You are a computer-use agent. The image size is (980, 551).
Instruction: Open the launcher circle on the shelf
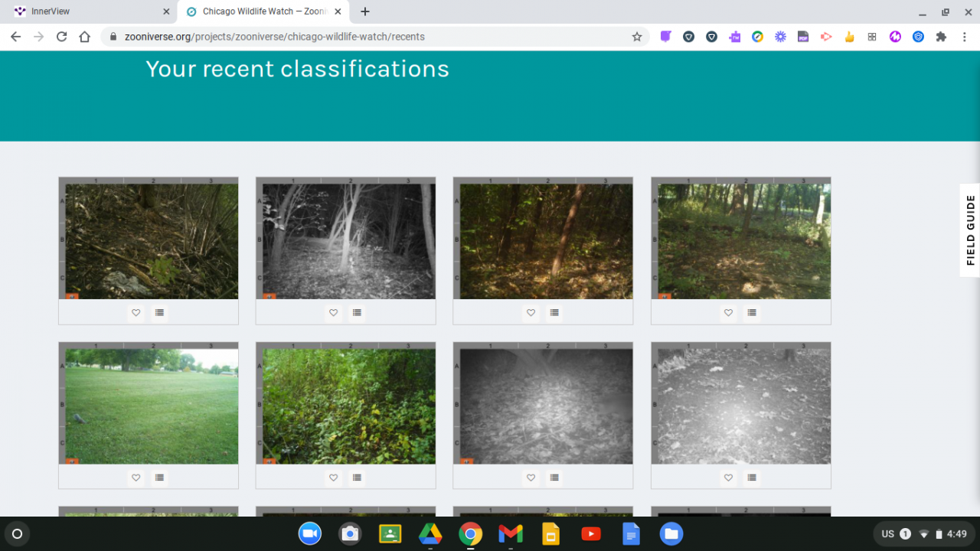[18, 533]
